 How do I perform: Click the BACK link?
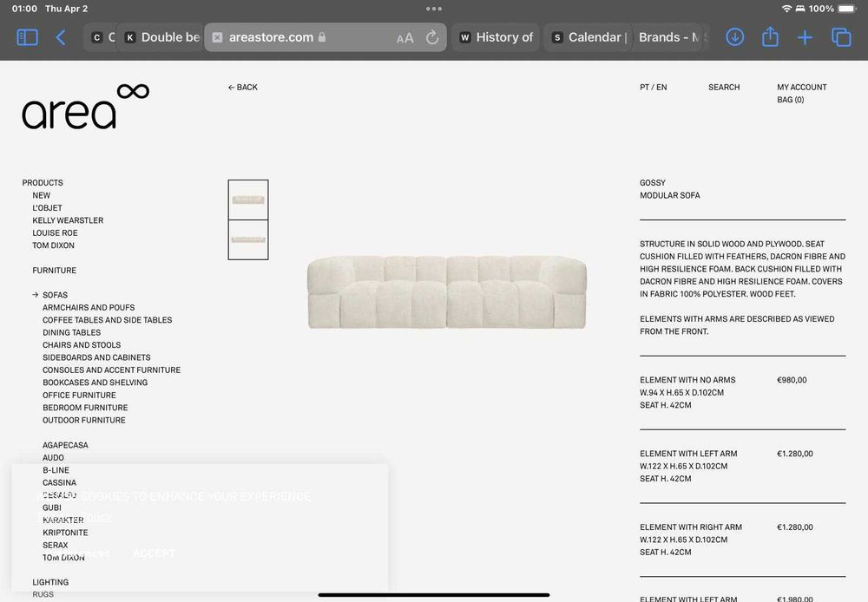242,87
